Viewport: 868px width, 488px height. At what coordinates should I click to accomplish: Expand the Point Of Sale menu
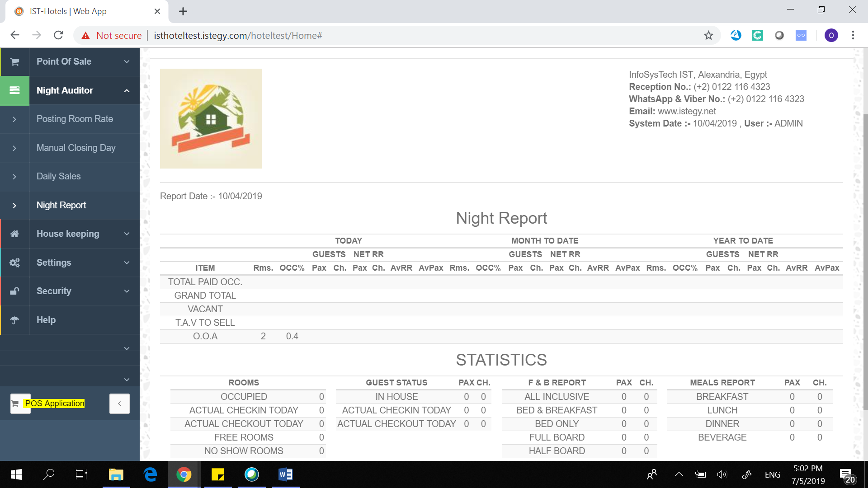[127, 61]
